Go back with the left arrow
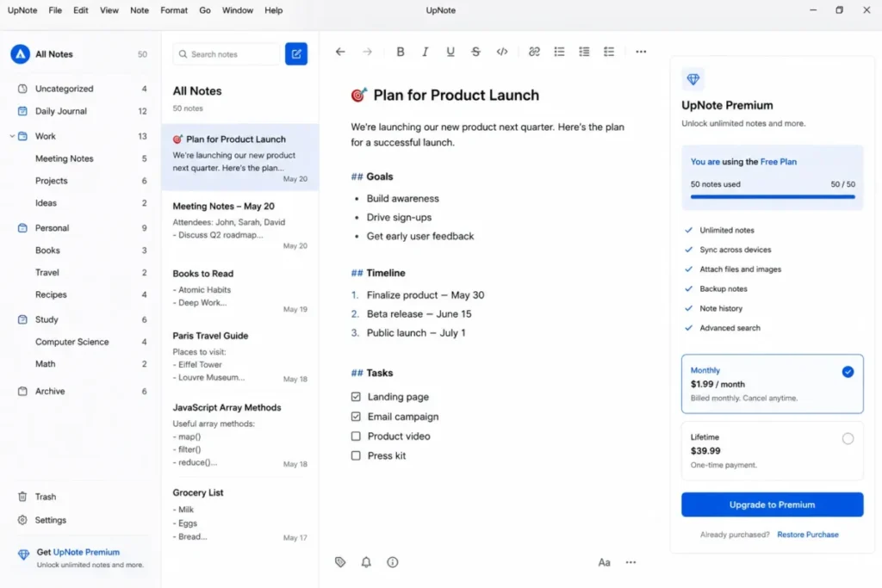 pos(340,52)
